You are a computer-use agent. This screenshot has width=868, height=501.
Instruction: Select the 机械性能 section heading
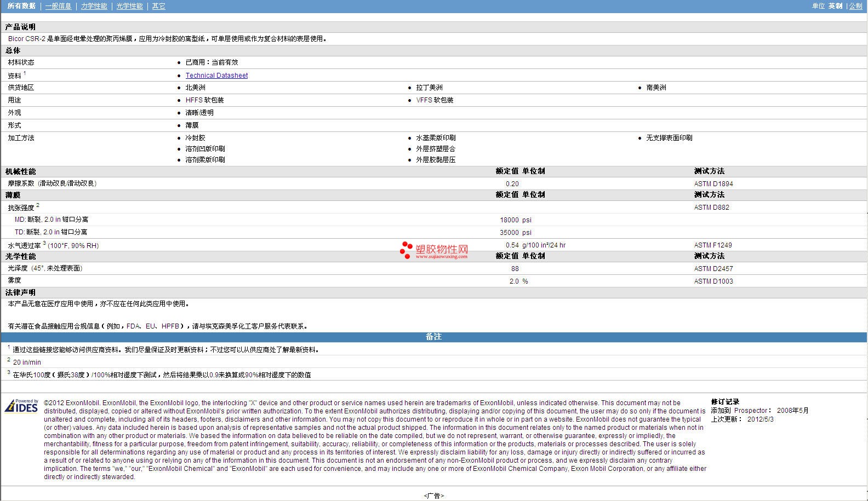pyautogui.click(x=20, y=171)
